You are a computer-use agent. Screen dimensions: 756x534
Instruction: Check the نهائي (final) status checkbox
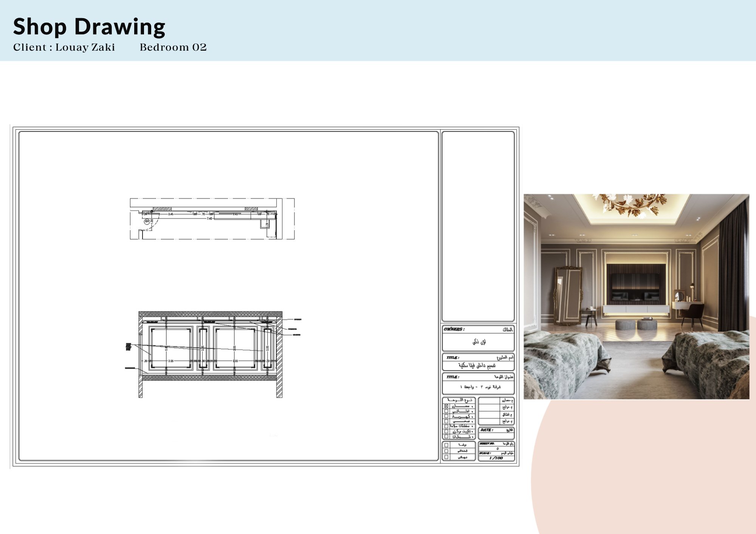click(x=446, y=457)
